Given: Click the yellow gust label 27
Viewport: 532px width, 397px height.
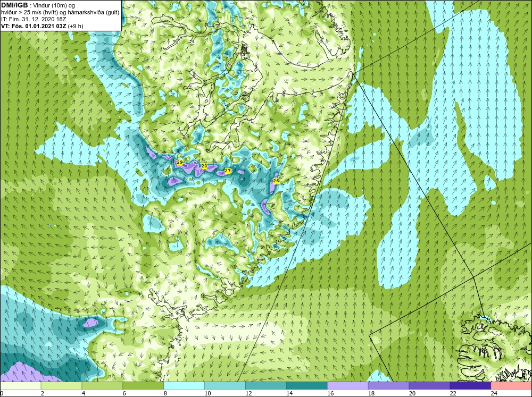Looking at the screenshot, I should coord(228,171).
